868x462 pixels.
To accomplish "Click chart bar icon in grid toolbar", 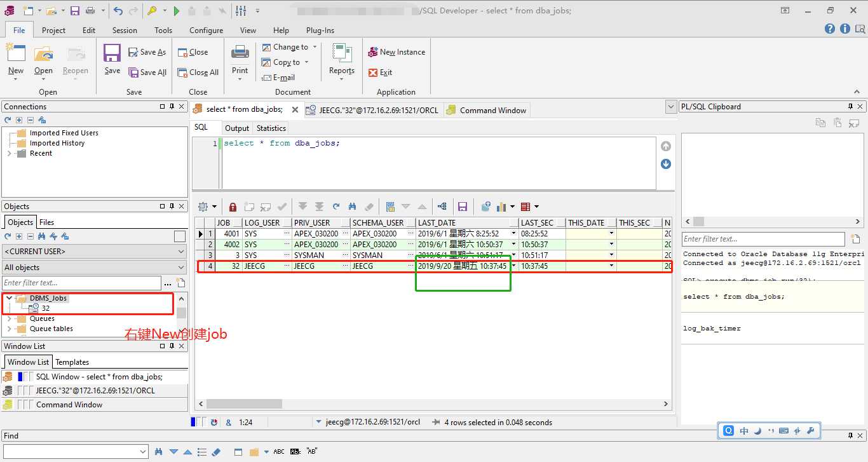I will tap(503, 207).
